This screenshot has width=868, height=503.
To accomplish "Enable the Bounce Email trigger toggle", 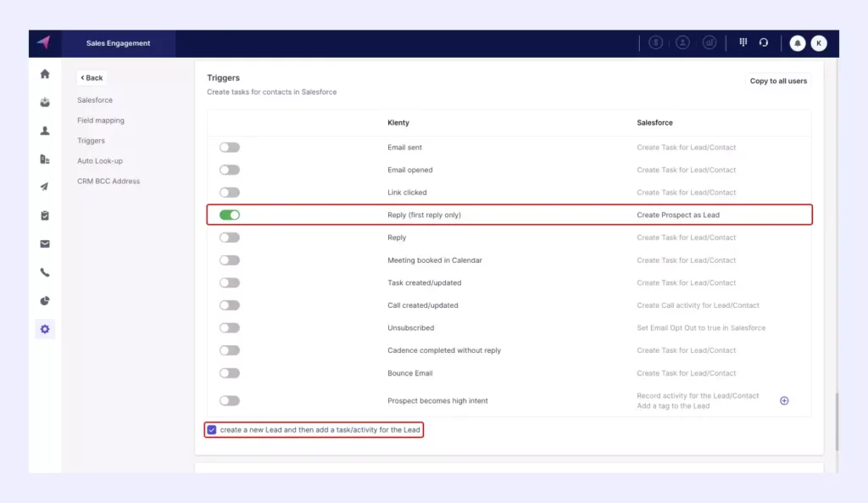I will point(229,373).
